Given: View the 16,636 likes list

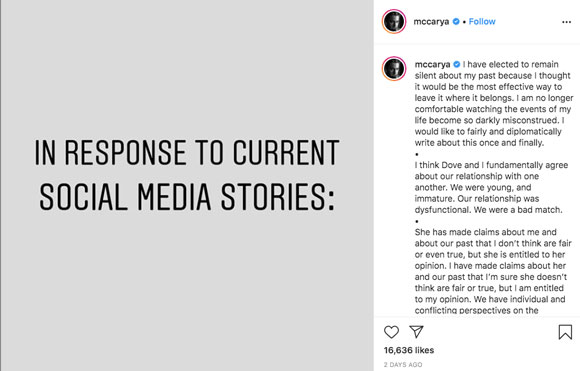Looking at the screenshot, I should pyautogui.click(x=409, y=350).
